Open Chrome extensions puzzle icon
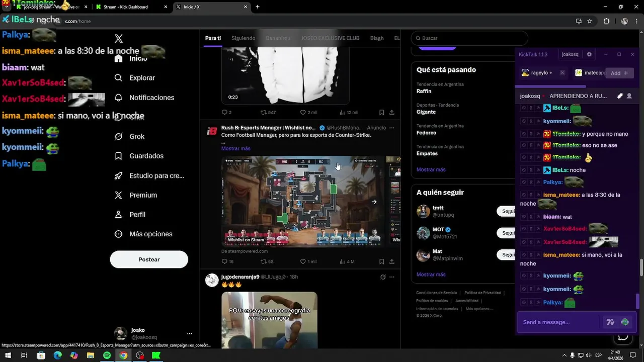This screenshot has height=362, width=644. coord(606,21)
